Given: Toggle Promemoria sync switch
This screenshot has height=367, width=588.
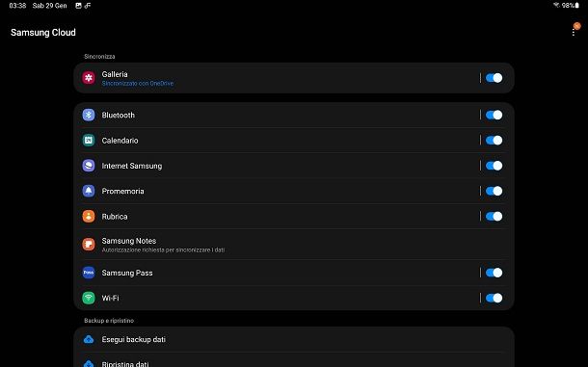Looking at the screenshot, I should tap(494, 191).
